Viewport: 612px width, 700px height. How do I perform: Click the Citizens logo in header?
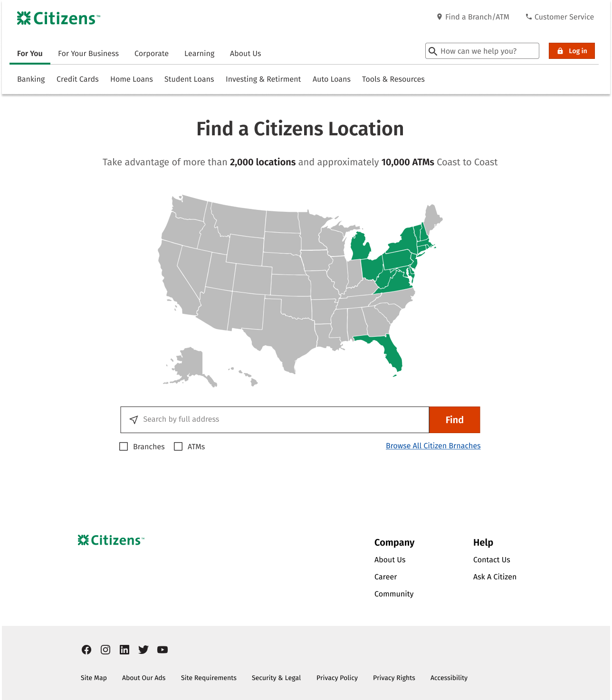pyautogui.click(x=58, y=19)
